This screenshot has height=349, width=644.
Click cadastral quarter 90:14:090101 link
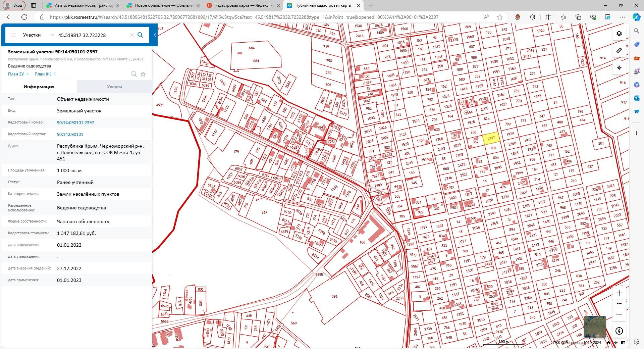point(70,134)
